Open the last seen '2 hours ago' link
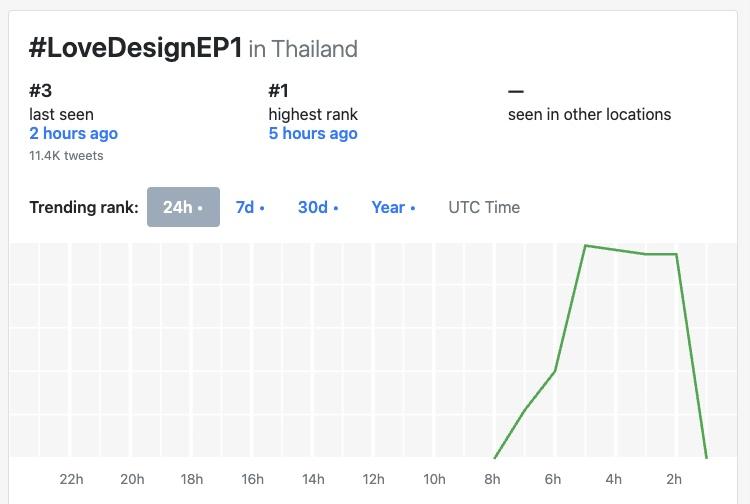750x504 pixels. [x=73, y=134]
